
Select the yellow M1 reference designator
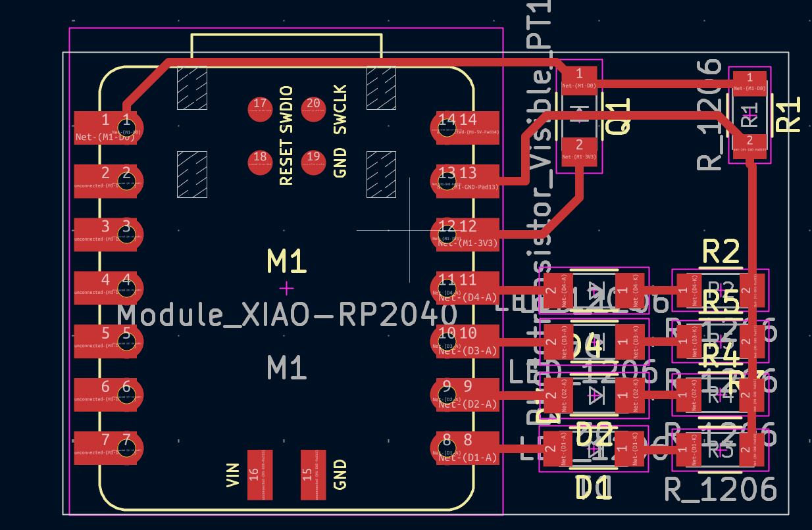click(287, 262)
